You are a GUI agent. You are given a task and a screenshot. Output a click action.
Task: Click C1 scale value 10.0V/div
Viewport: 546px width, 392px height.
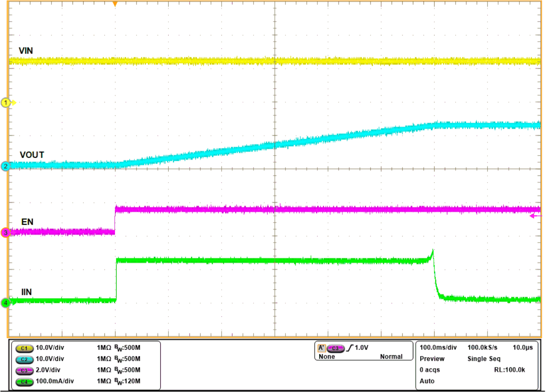point(50,348)
